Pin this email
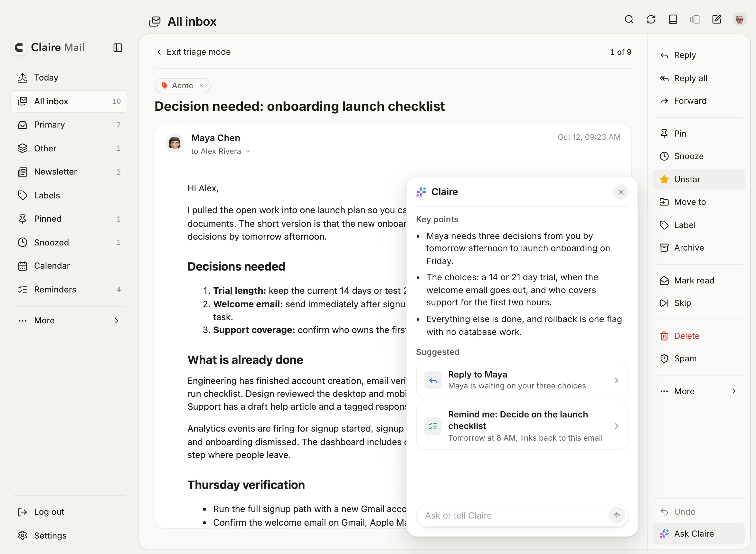 point(699,134)
